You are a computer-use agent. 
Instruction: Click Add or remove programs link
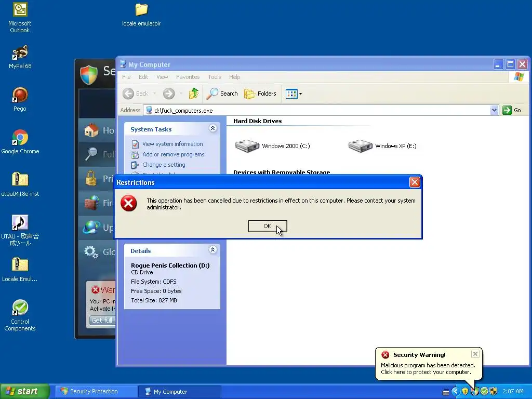[174, 154]
